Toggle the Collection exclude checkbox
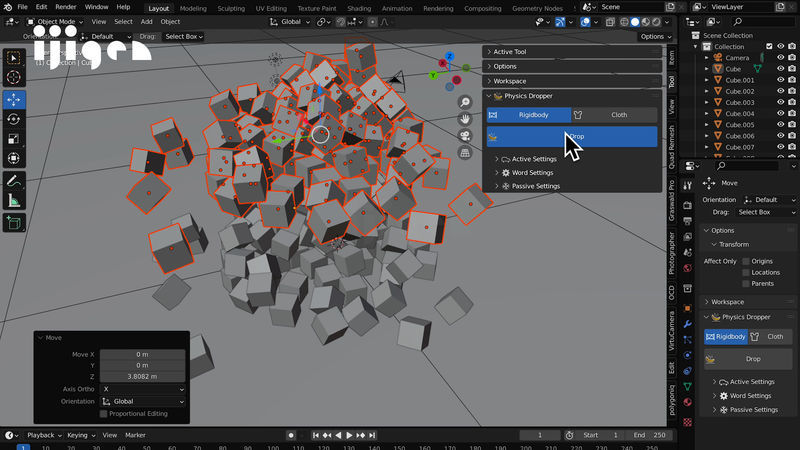 [769, 46]
